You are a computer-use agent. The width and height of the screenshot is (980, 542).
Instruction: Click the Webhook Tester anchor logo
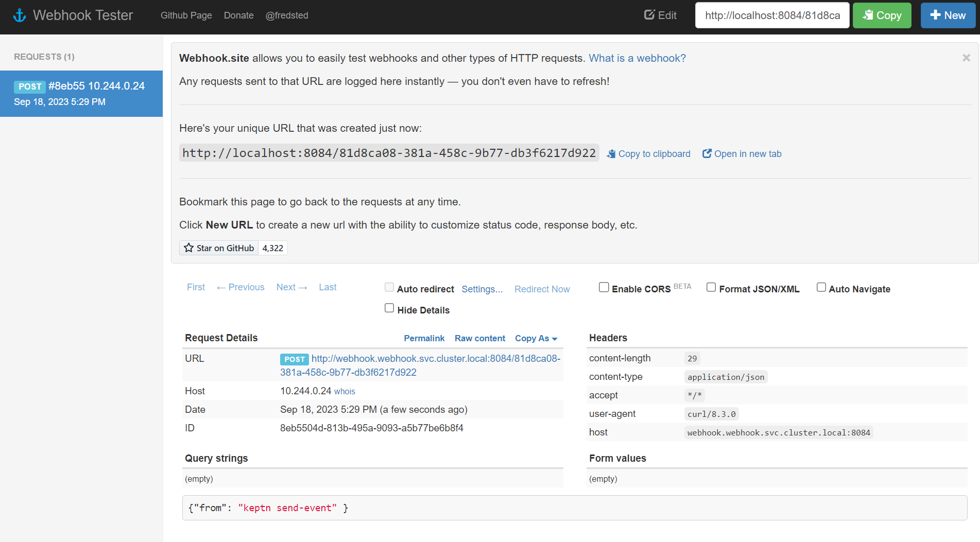[x=19, y=15]
